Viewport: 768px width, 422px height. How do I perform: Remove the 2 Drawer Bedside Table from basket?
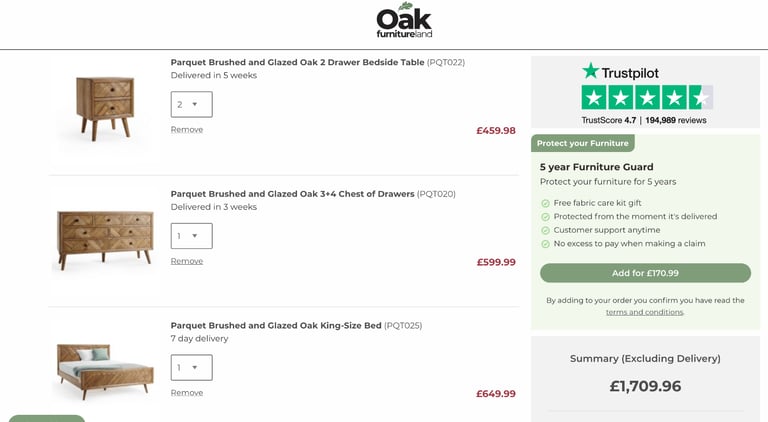coord(187,130)
